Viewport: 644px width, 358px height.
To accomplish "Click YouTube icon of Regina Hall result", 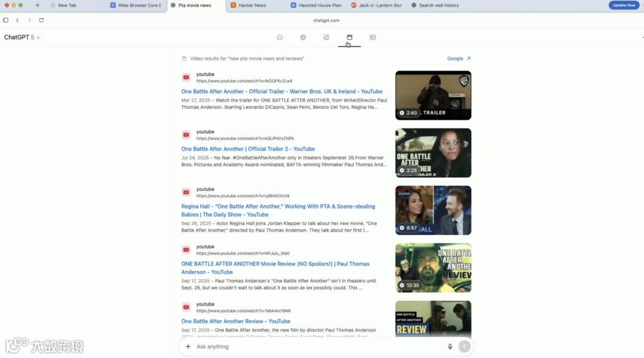I will pyautogui.click(x=186, y=192).
